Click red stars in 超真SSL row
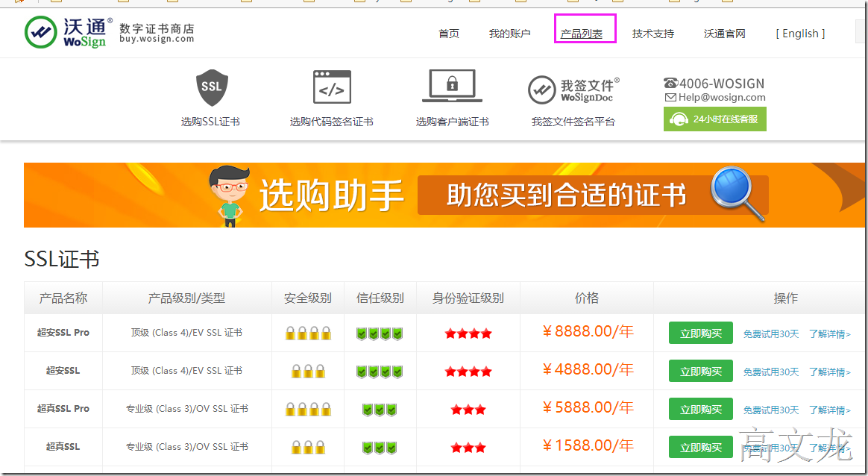868x476 pixels. 468,447
